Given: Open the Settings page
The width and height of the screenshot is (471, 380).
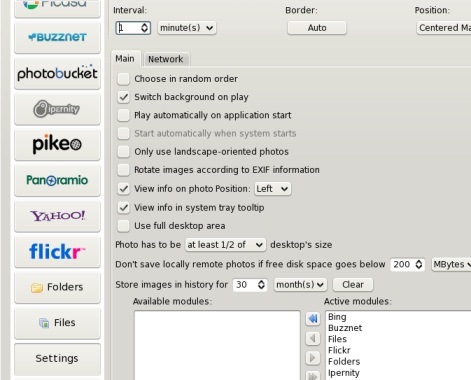Looking at the screenshot, I should click(x=57, y=359).
